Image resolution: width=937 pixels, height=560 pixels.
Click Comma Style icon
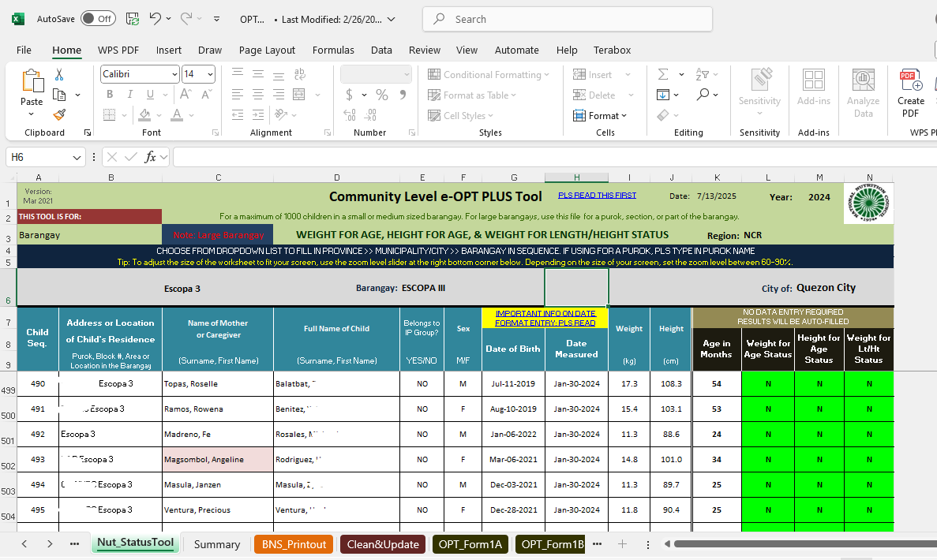coord(403,95)
